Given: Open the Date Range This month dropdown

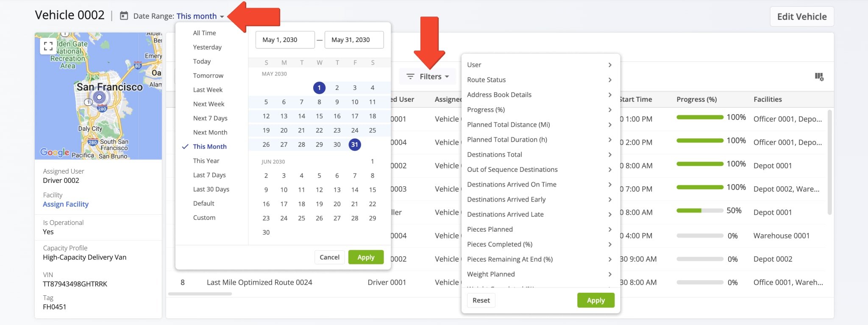Looking at the screenshot, I should [200, 16].
